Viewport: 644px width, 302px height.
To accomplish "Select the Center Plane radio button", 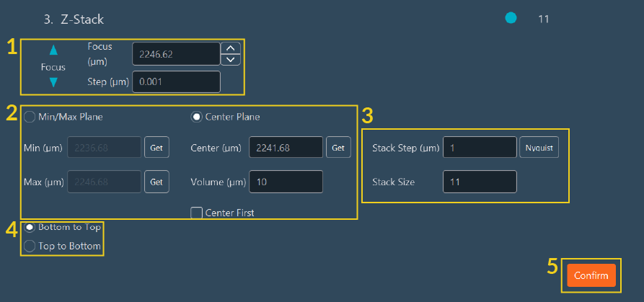I will pyautogui.click(x=195, y=117).
